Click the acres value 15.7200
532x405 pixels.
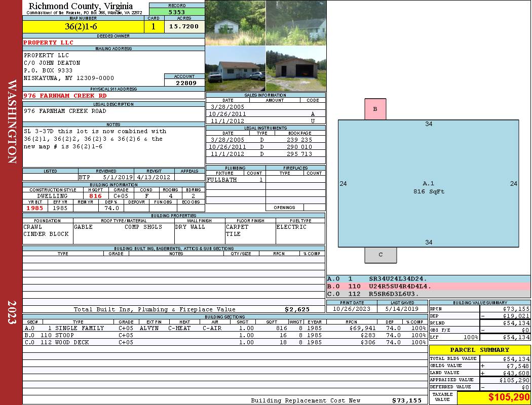(x=184, y=26)
